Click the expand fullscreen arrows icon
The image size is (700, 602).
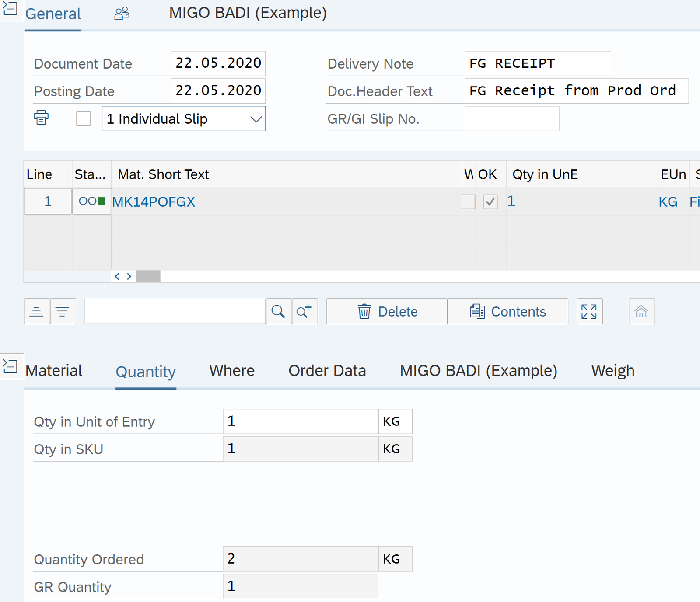[589, 312]
